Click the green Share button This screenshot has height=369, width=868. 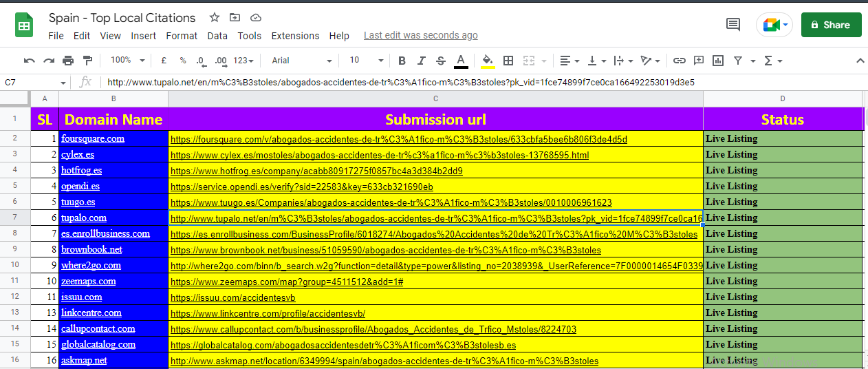pos(831,25)
